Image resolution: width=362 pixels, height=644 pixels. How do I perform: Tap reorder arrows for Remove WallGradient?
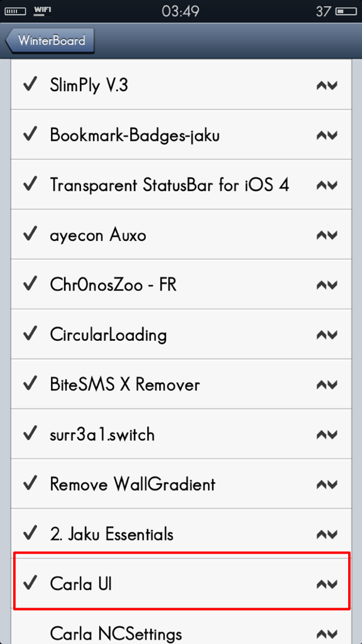[327, 485]
